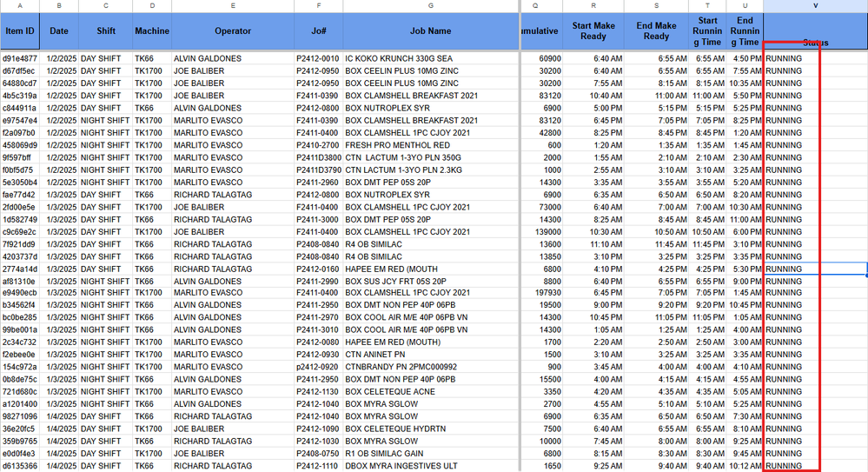Click the 'Shift' header cell
Screen dimensions: 868x472
[106, 31]
